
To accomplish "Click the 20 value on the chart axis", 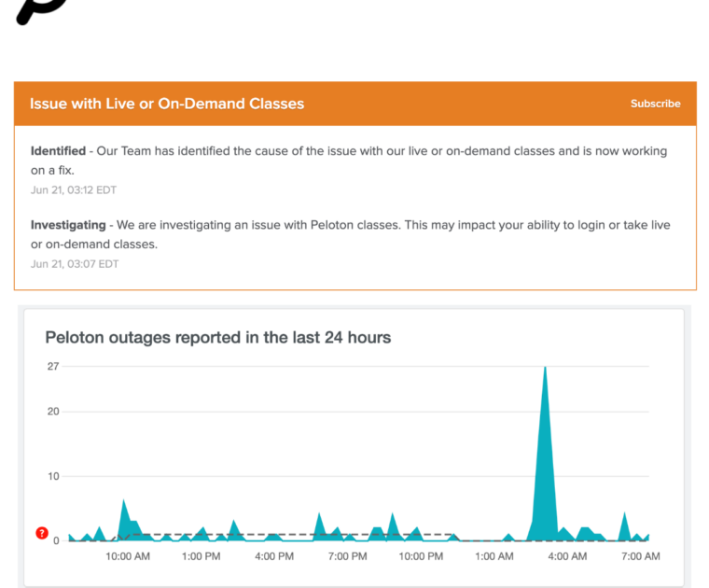I will pos(53,412).
